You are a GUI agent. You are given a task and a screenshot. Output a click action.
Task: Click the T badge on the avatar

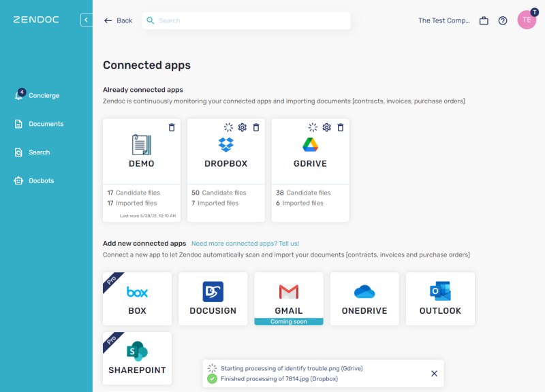[x=534, y=12]
